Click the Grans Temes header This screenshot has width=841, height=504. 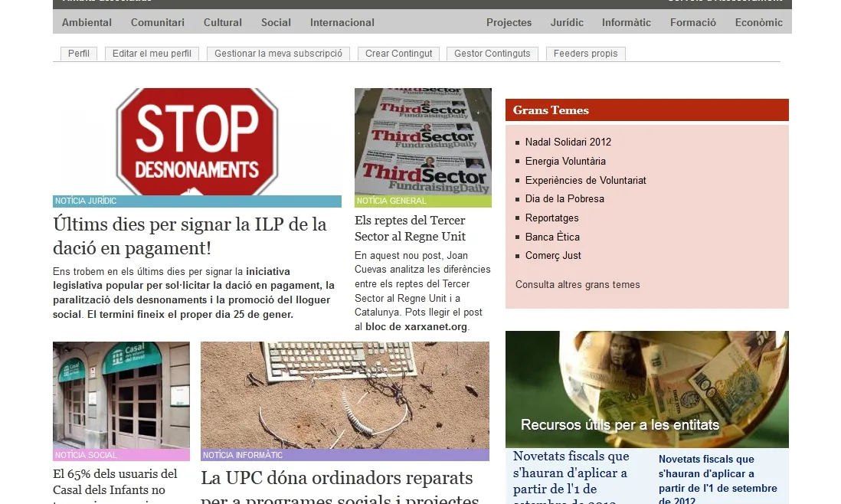pyautogui.click(x=647, y=110)
